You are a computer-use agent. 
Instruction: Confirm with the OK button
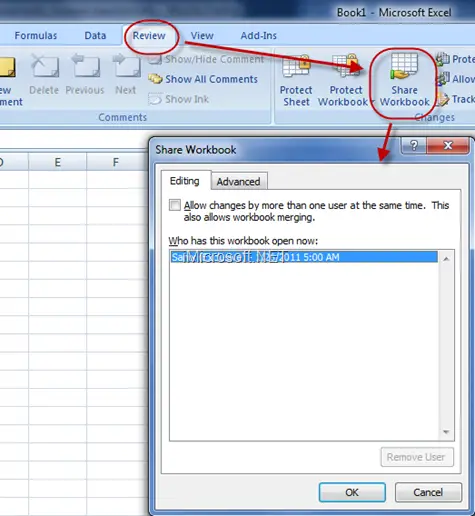pyautogui.click(x=352, y=492)
